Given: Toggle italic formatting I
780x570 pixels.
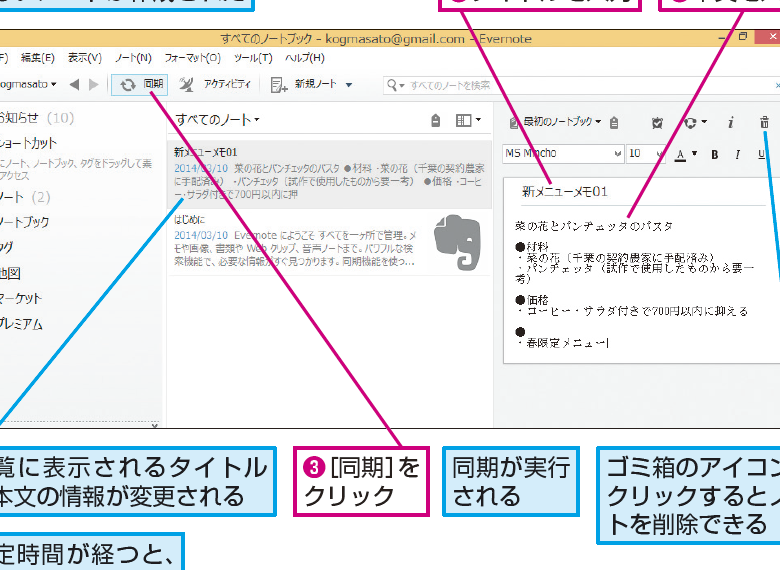Looking at the screenshot, I should pos(737,155).
